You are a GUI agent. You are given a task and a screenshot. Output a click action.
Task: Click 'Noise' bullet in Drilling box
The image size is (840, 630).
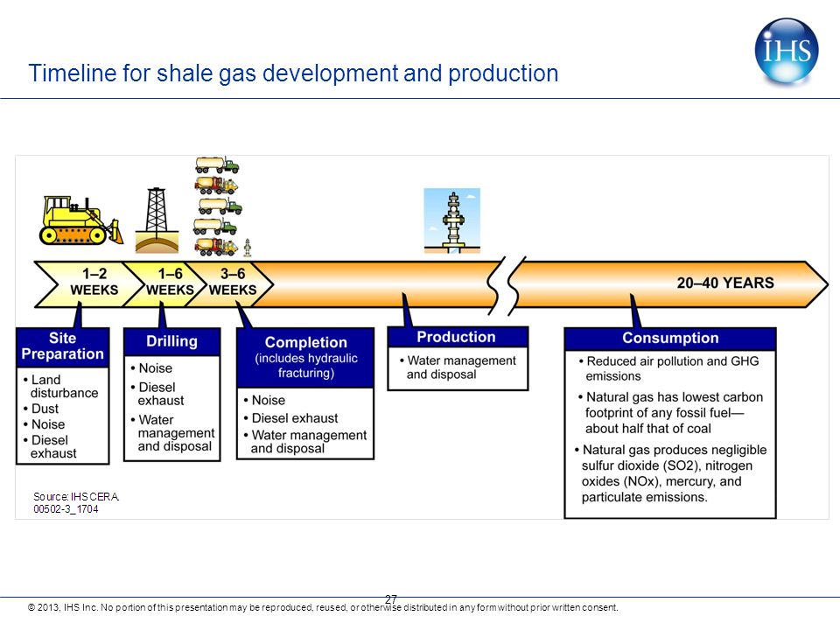pyautogui.click(x=151, y=368)
